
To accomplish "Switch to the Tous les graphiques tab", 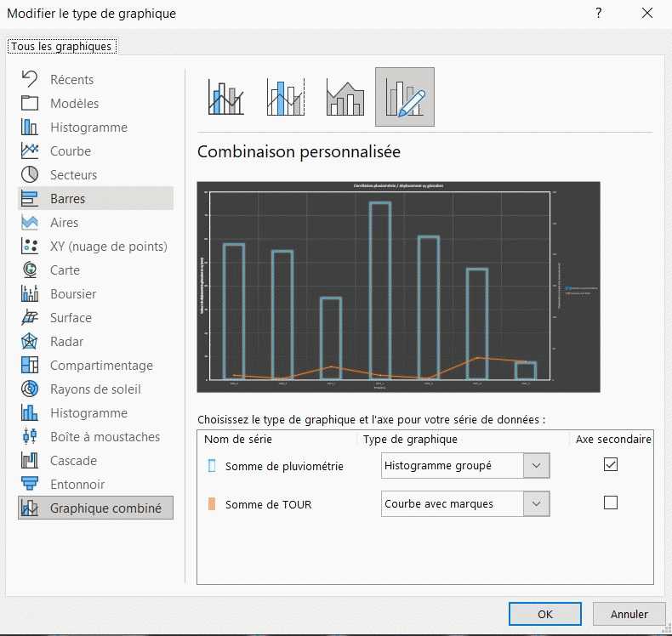I will 61,47.
